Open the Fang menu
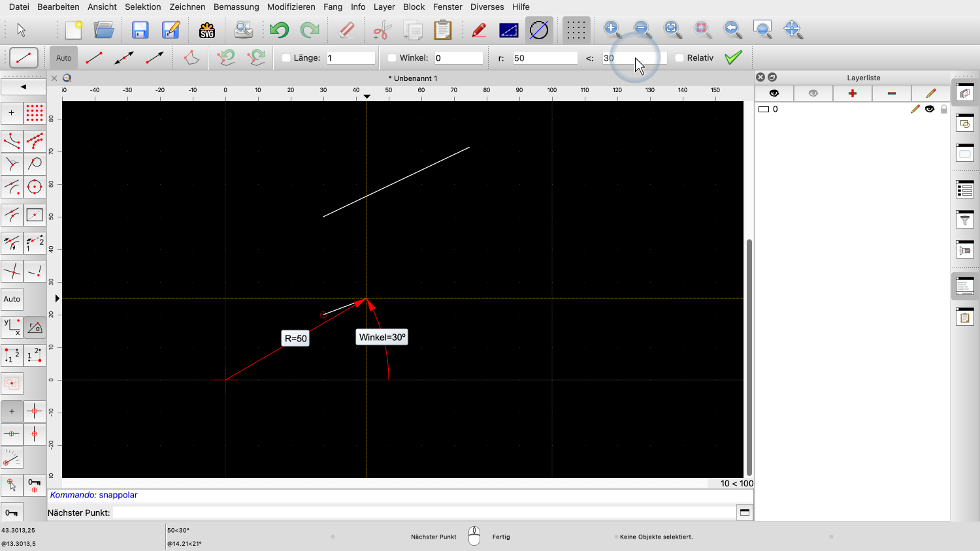Viewport: 980px width, 551px height. 333,7
